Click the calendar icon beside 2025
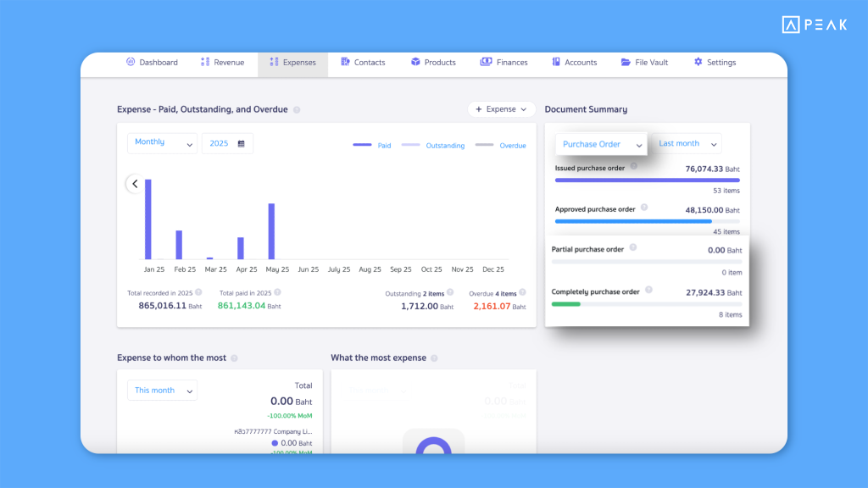 click(242, 144)
